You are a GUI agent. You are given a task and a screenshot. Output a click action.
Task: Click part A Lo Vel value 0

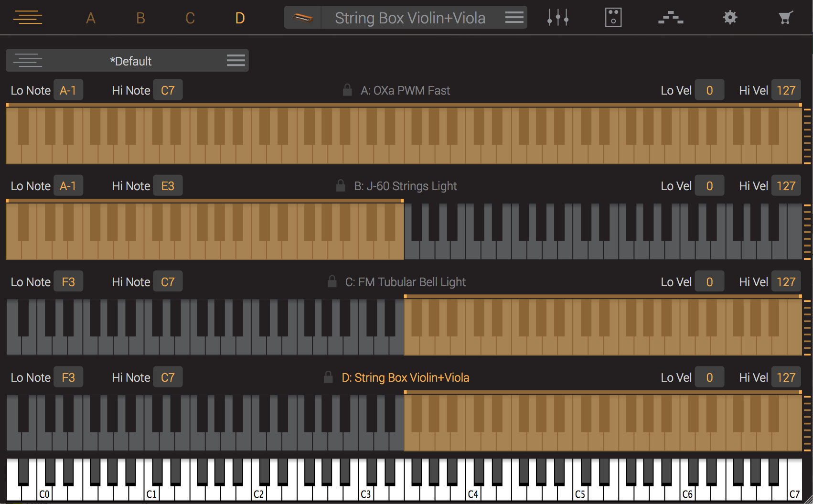709,90
